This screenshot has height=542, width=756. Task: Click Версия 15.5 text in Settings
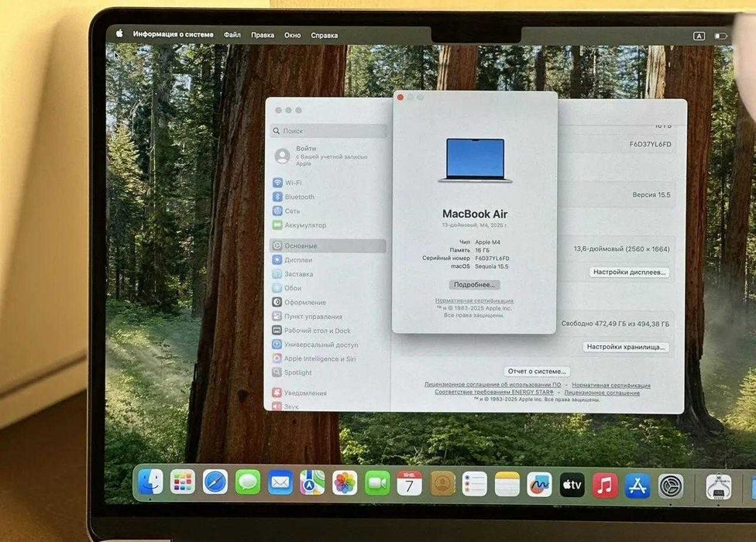(x=651, y=194)
